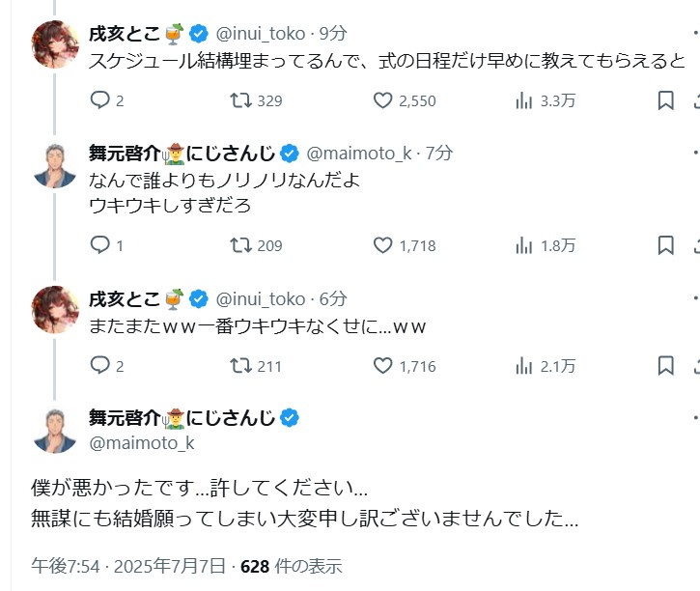
Task: Open 舞元啓介 avatar on main tweet
Action: pyautogui.click(x=54, y=431)
